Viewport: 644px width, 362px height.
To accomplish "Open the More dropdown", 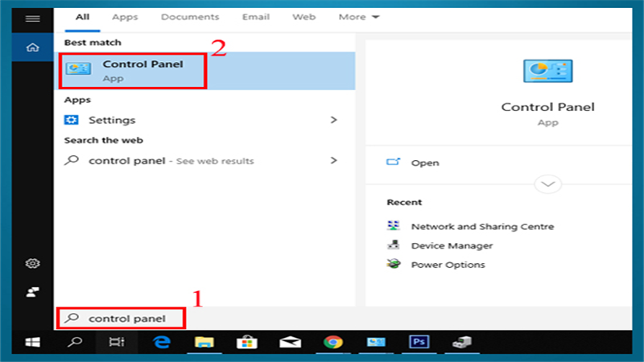I will 358,17.
